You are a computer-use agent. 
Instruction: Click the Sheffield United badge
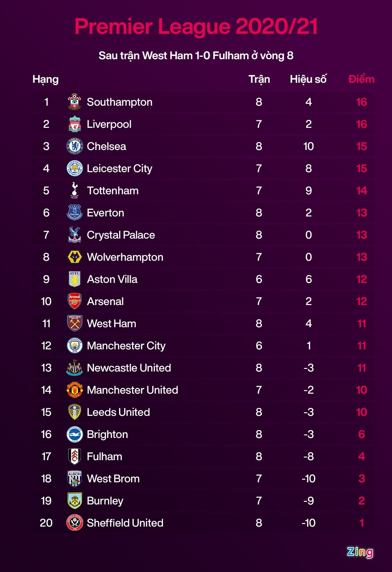coord(75,523)
